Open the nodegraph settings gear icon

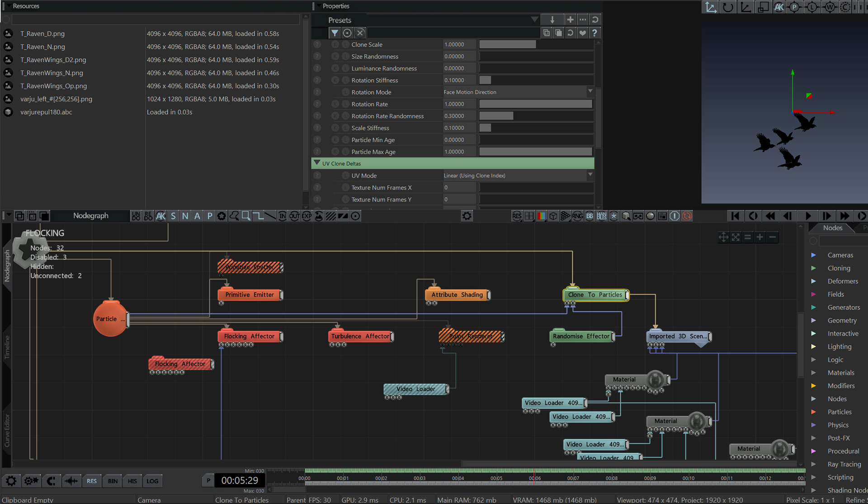pos(467,216)
